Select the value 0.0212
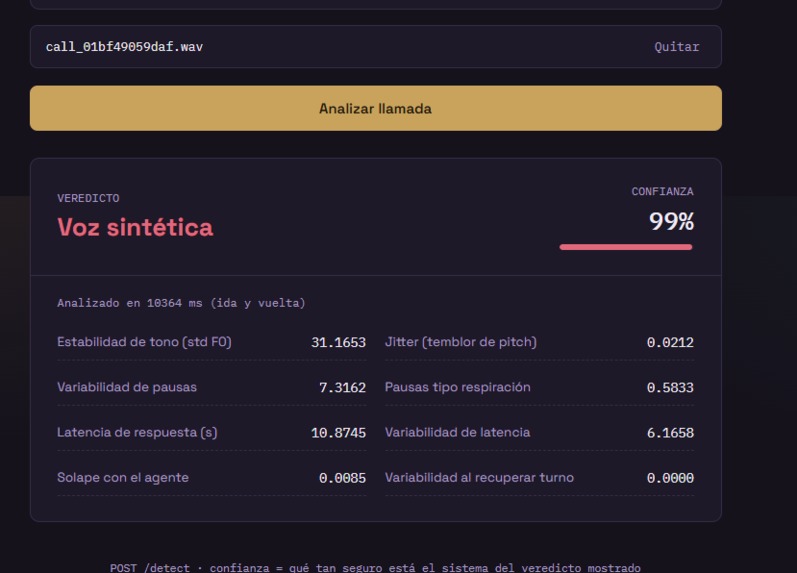Viewport: 797px width, 573px height. point(670,342)
